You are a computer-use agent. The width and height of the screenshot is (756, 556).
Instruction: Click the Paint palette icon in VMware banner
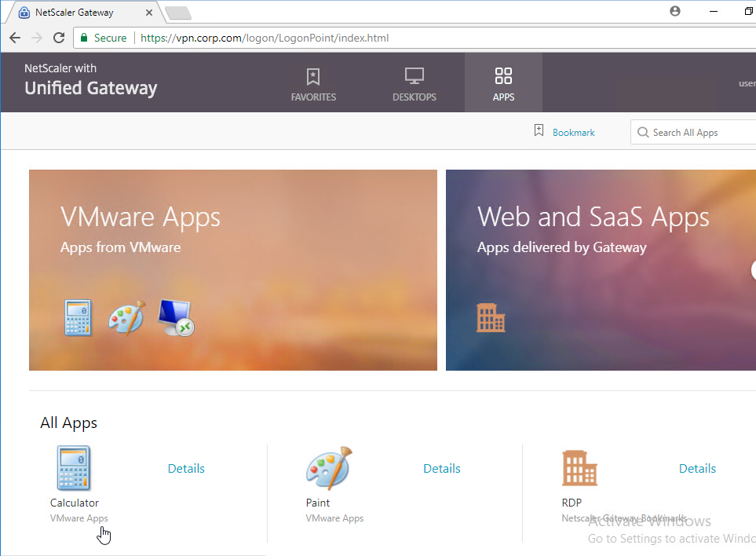click(x=127, y=317)
